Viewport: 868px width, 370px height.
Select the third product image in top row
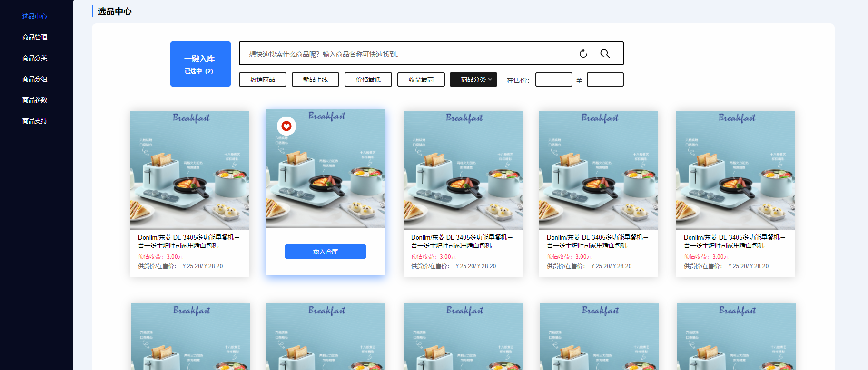coord(463,170)
